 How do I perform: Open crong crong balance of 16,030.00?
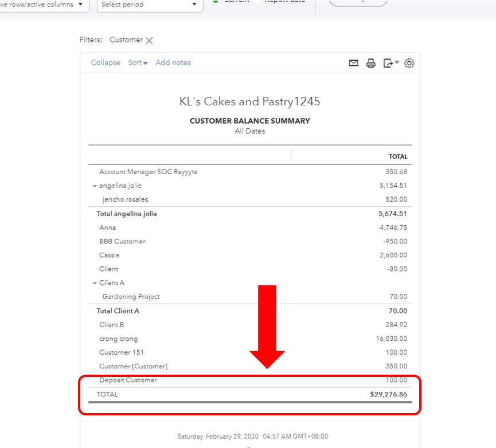pyautogui.click(x=391, y=339)
